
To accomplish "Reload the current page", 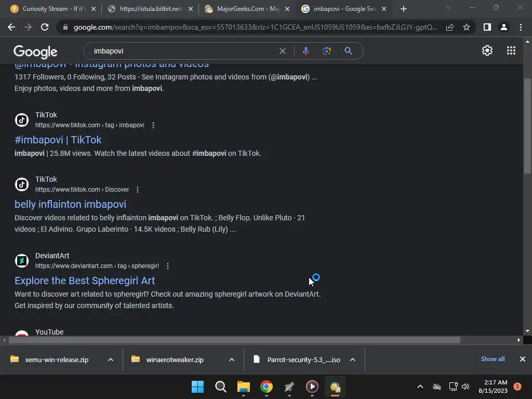I will [x=45, y=27].
